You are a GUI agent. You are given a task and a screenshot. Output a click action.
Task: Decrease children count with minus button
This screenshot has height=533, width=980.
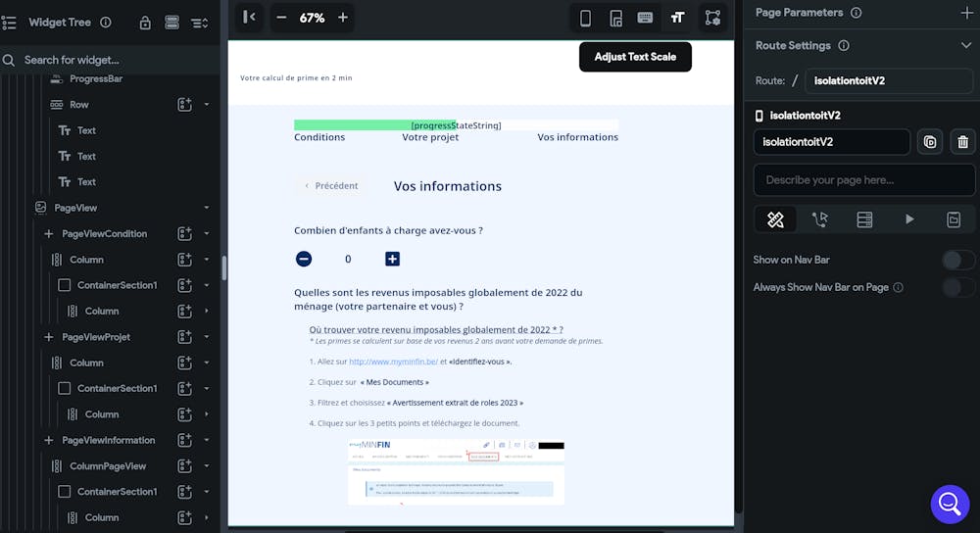point(304,259)
